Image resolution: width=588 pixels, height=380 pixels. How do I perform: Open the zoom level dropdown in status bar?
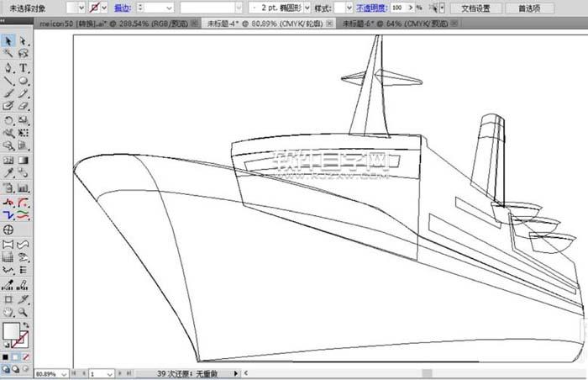coord(64,374)
